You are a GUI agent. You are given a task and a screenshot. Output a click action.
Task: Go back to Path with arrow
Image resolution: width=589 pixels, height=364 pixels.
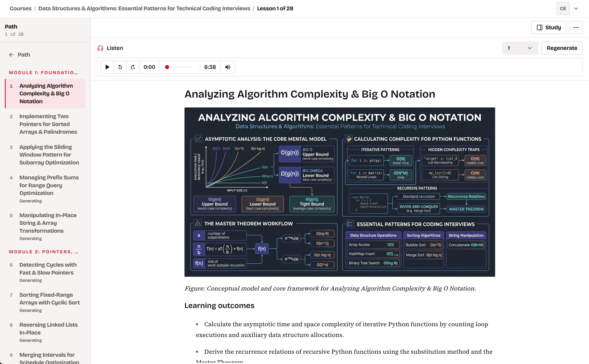click(x=19, y=55)
